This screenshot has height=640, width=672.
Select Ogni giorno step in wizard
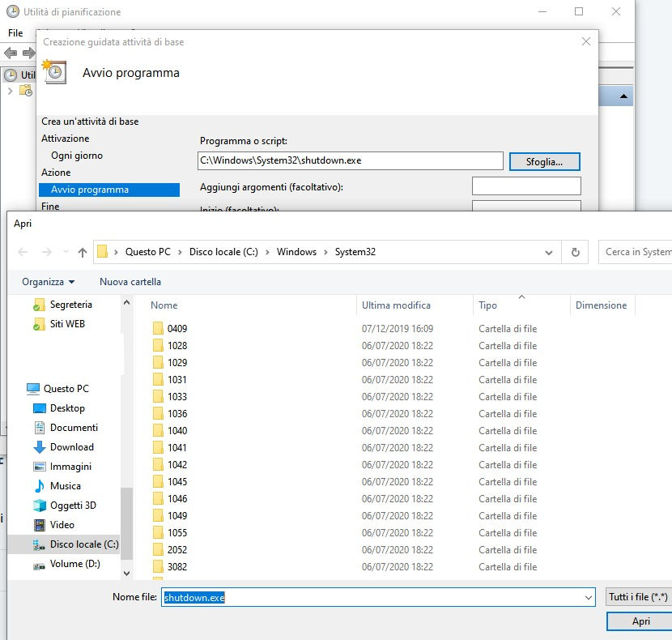[77, 156]
